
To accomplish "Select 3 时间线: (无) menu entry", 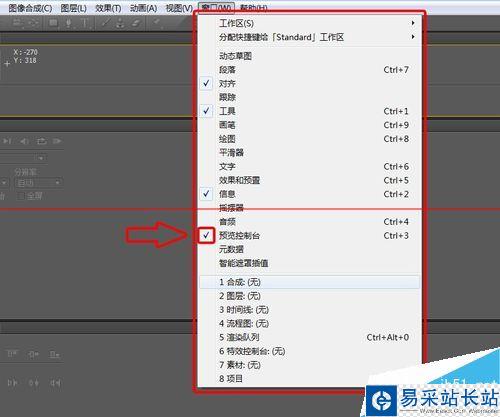I will pyautogui.click(x=310, y=310).
